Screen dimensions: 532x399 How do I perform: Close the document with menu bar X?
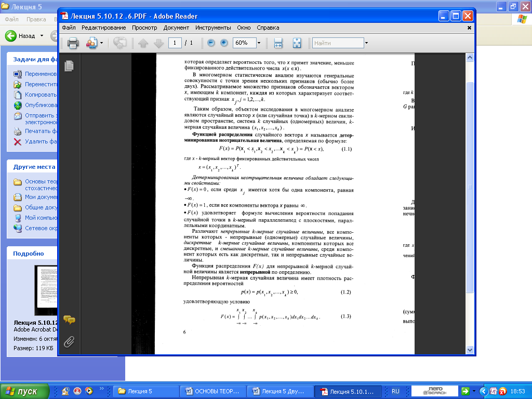click(469, 28)
